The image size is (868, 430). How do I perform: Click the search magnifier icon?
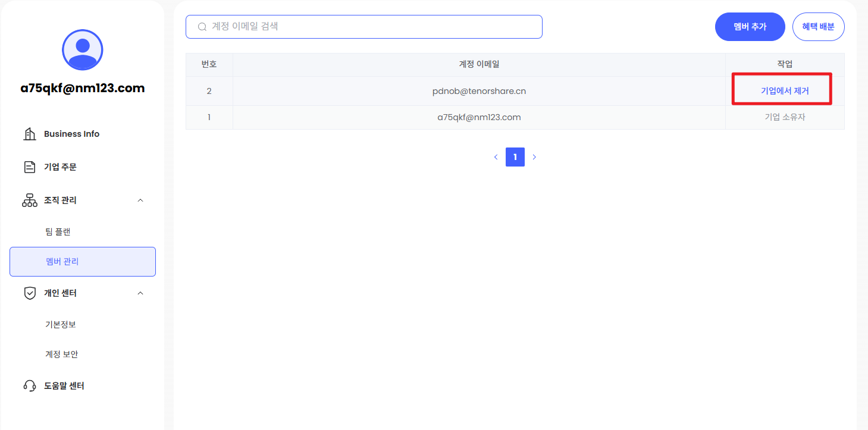202,27
